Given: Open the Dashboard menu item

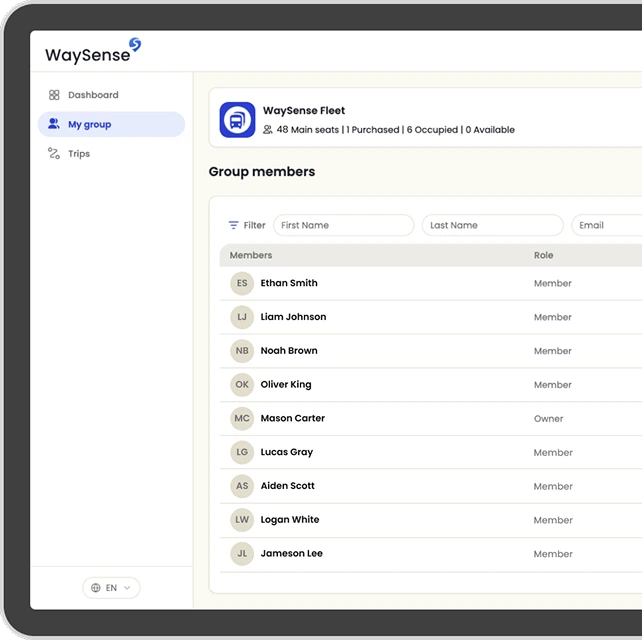Looking at the screenshot, I should (93, 95).
